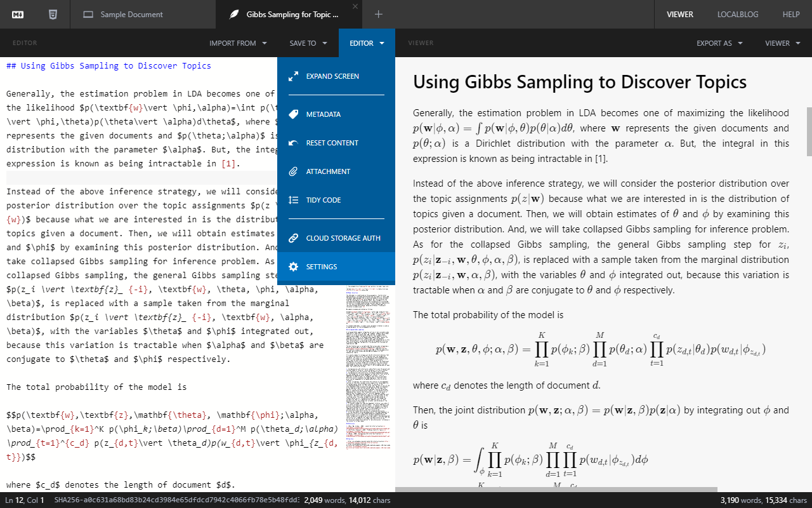The width and height of the screenshot is (812, 508).
Task: Click the Reset Content undo icon
Action: [293, 143]
